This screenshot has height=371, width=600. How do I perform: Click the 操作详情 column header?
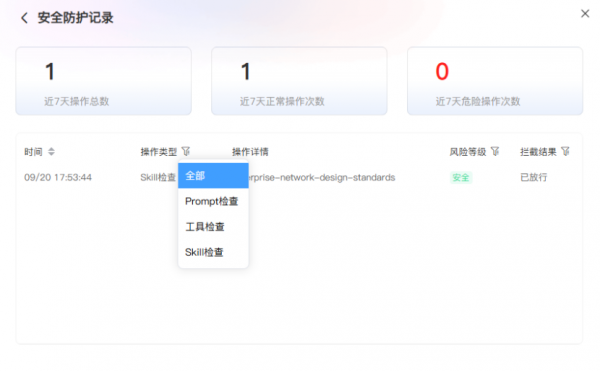(250, 152)
